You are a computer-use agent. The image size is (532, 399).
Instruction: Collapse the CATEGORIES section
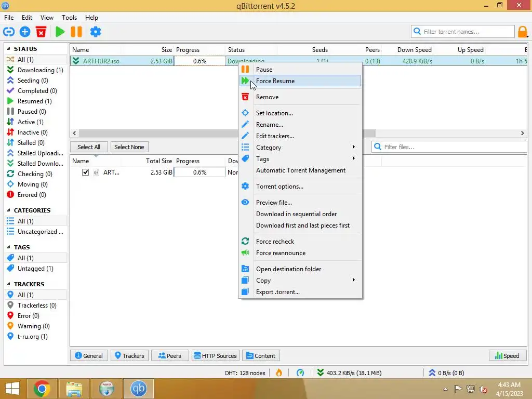(8, 210)
